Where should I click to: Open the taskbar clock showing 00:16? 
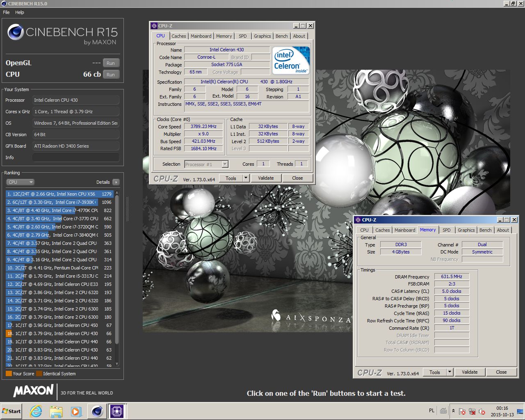pos(502,411)
